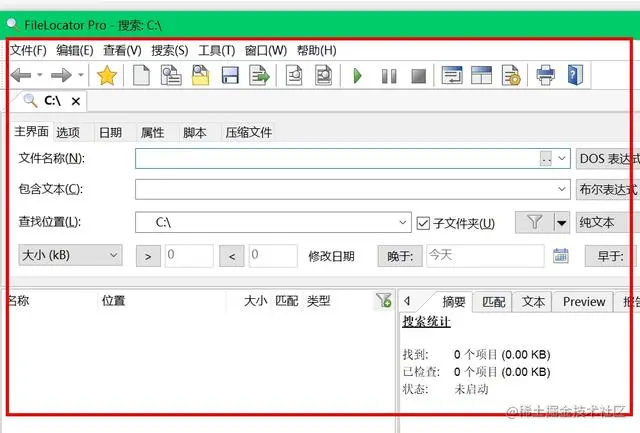Image resolution: width=640 pixels, height=433 pixels.
Task: Select the 摘要 results tab
Action: pyautogui.click(x=453, y=302)
